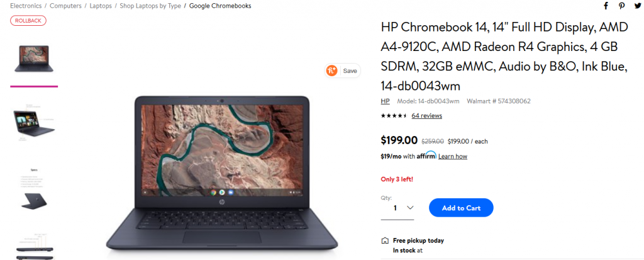644x260 pixels.
Task: Go to Electronics breadcrumb
Action: click(x=26, y=6)
